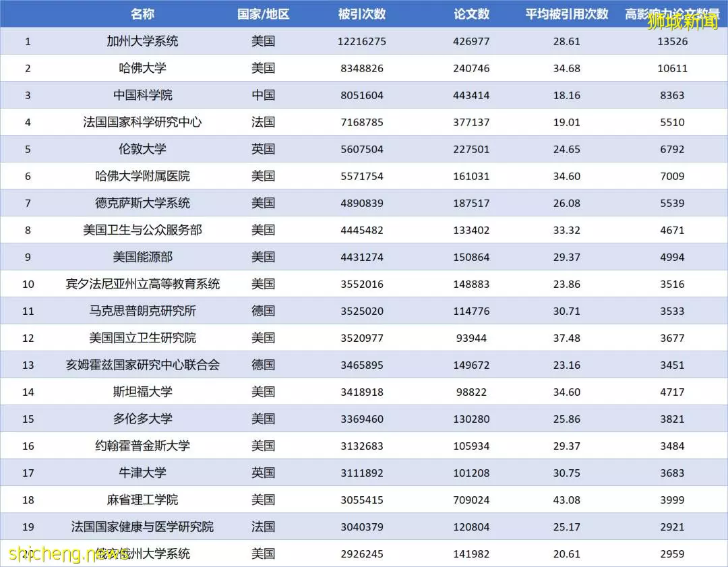Image resolution: width=728 pixels, height=567 pixels.
Task: Click the 英国 country cell for 牛津大学
Action: click(x=264, y=473)
